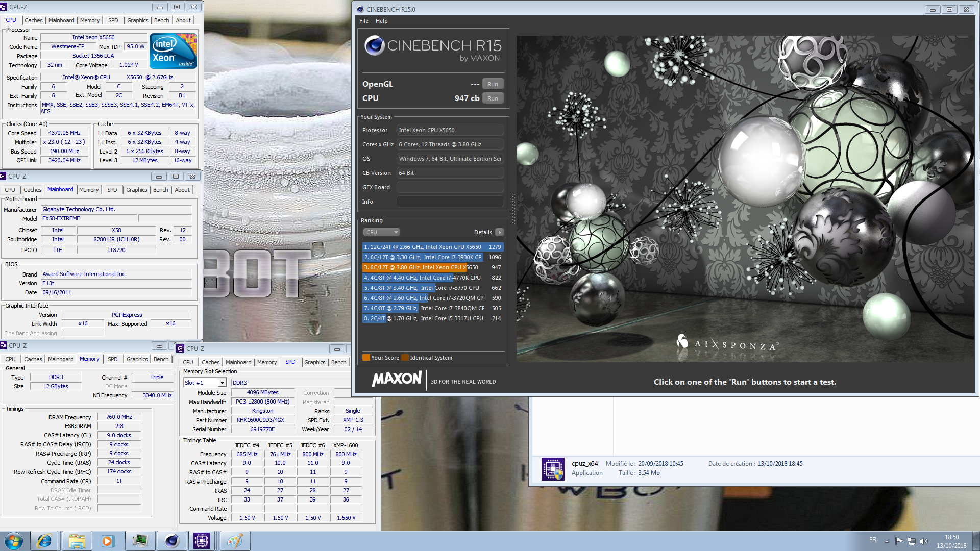Viewport: 980px width, 551px height.
Task: Click the MAXON logo at bottom
Action: click(397, 379)
